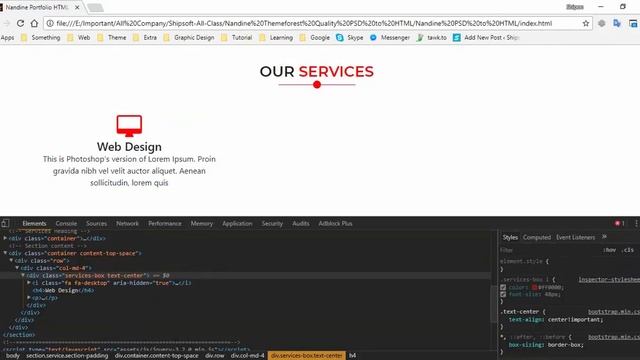Expand the collapsed div class container node

tap(5, 238)
